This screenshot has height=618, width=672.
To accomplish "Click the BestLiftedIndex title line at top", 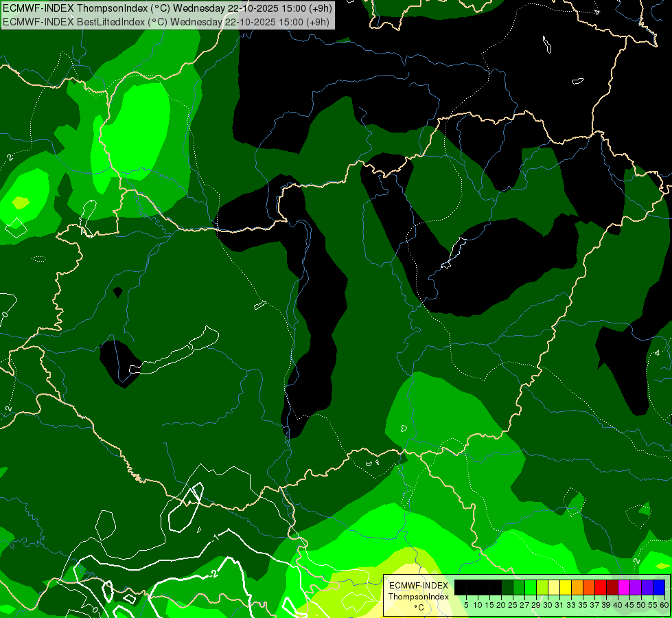I will point(166,22).
